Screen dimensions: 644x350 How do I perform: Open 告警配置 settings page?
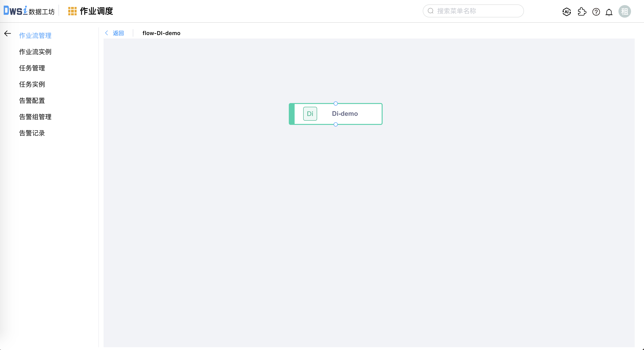[32, 100]
